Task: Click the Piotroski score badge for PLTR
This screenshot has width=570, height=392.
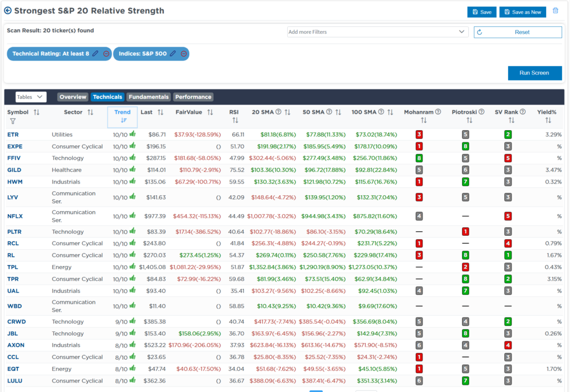Action: tap(465, 232)
